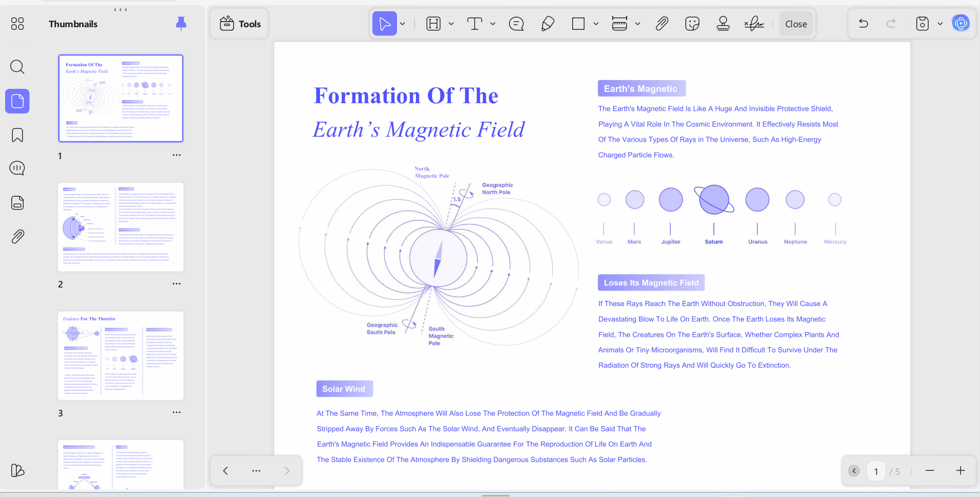Select page 3 thumbnail
Image resolution: width=980 pixels, height=497 pixels.
[x=121, y=355]
